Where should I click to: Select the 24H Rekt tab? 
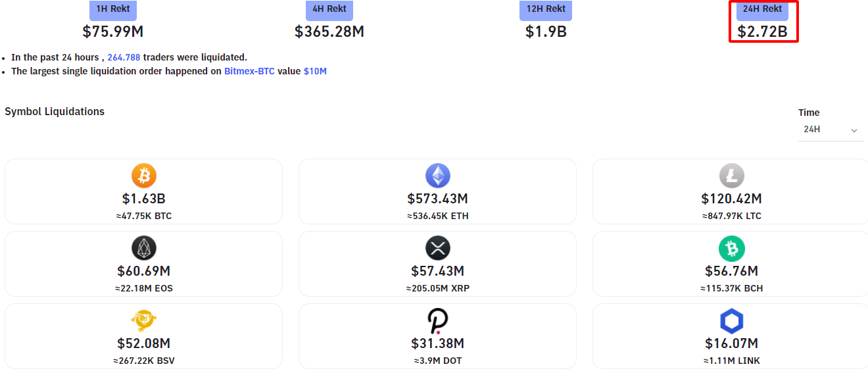[x=762, y=9]
